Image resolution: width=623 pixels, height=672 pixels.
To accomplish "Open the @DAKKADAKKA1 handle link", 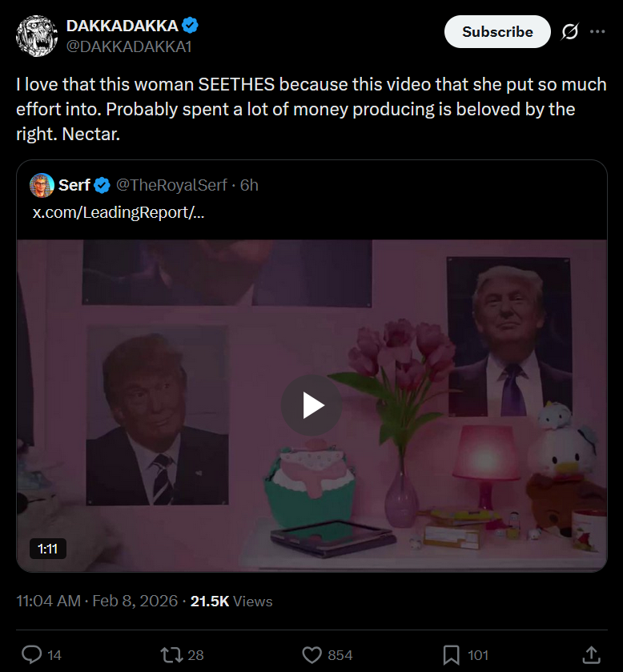I will (x=129, y=46).
